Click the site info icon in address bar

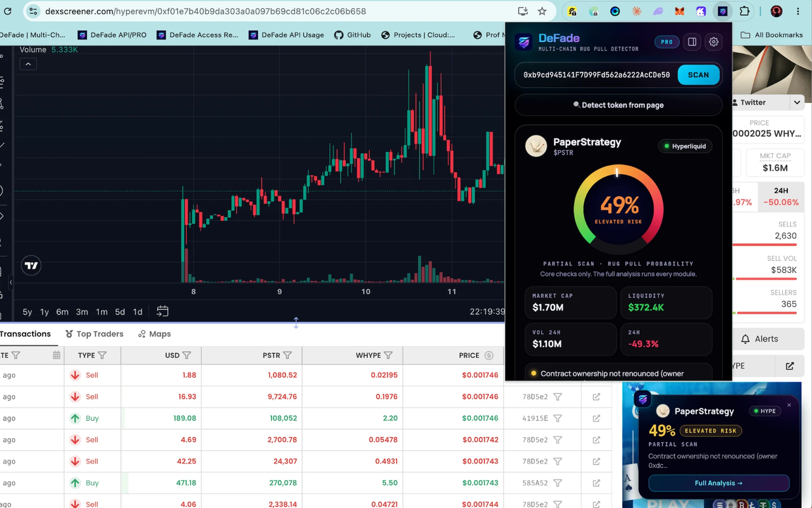(x=34, y=11)
